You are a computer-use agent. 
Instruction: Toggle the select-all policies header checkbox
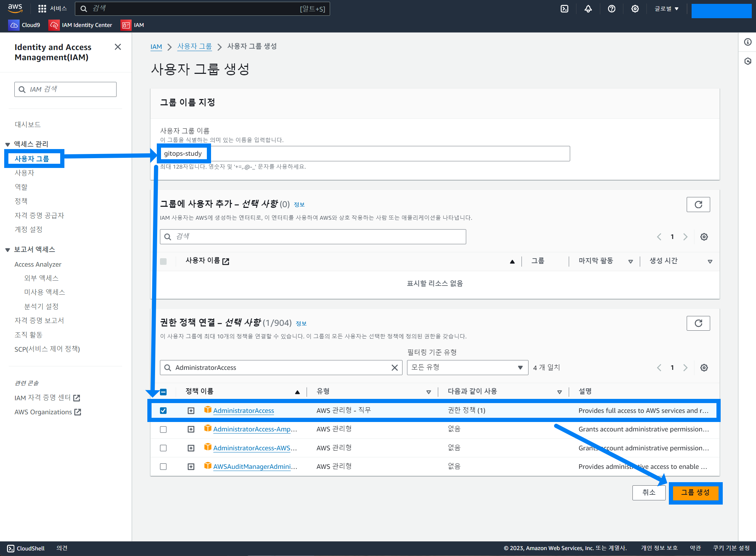click(163, 392)
